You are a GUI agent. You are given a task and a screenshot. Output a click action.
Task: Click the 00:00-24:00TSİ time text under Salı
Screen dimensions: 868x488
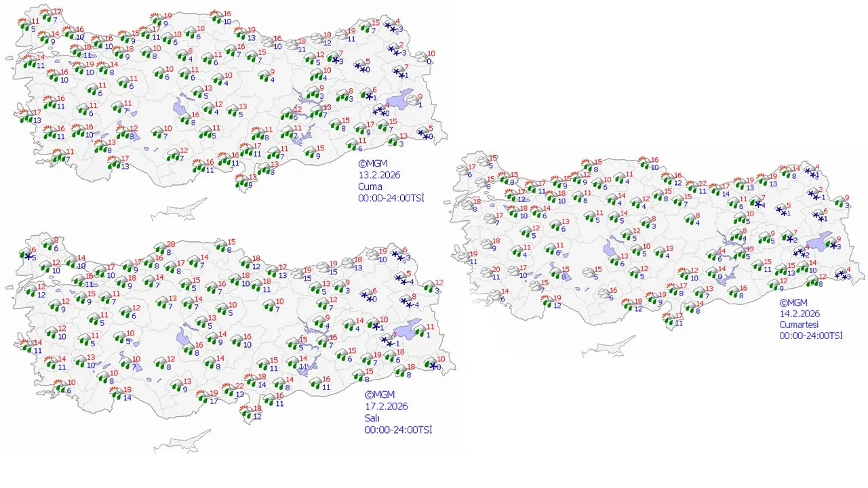(x=398, y=430)
